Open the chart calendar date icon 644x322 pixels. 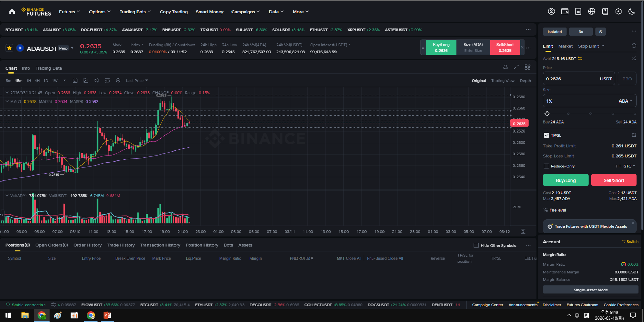[x=75, y=81]
